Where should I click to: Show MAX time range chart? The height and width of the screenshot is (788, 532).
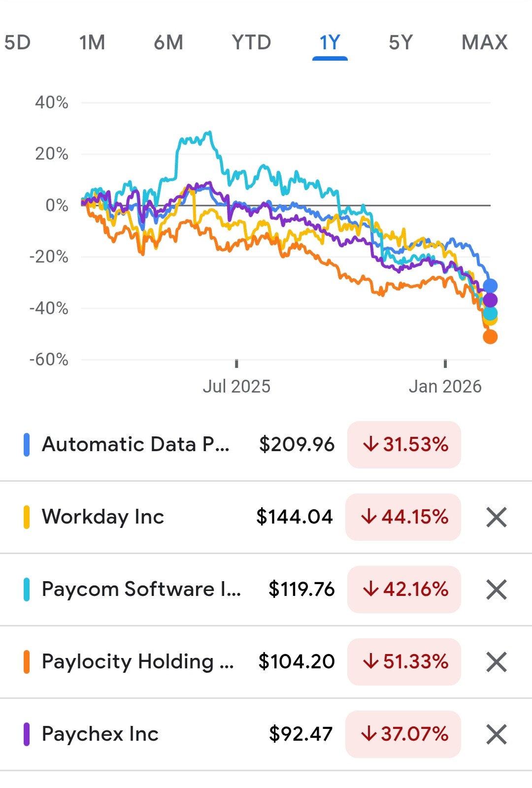point(484,43)
